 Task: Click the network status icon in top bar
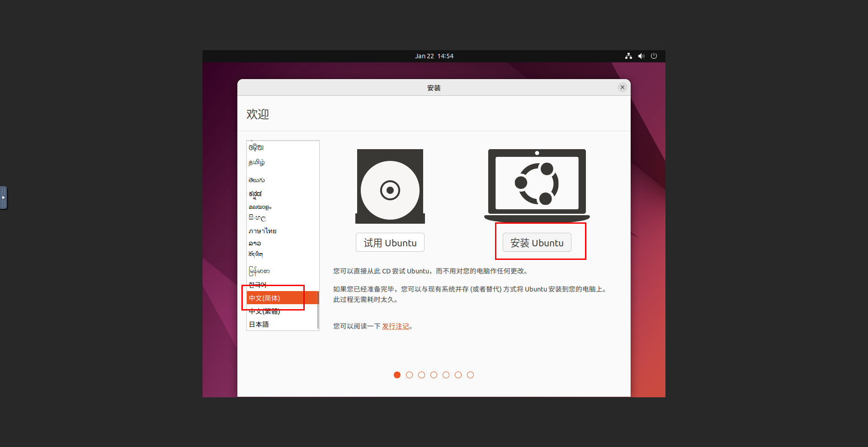point(628,56)
